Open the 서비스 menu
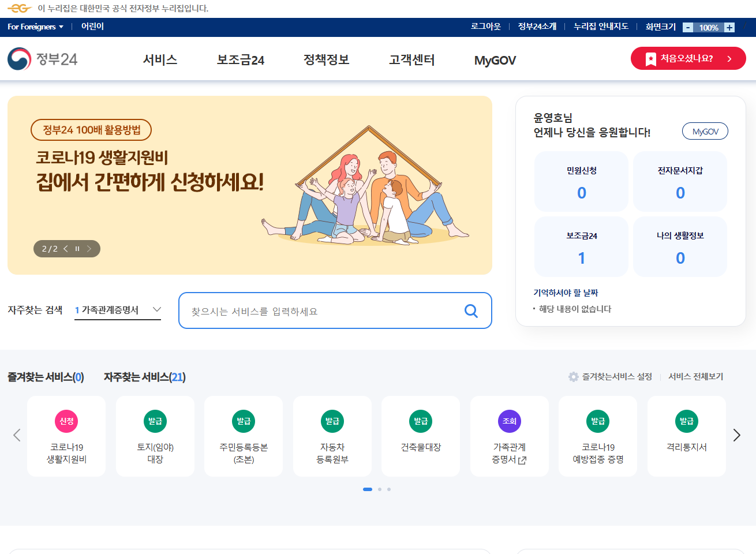The height and width of the screenshot is (554, 756). tap(160, 60)
